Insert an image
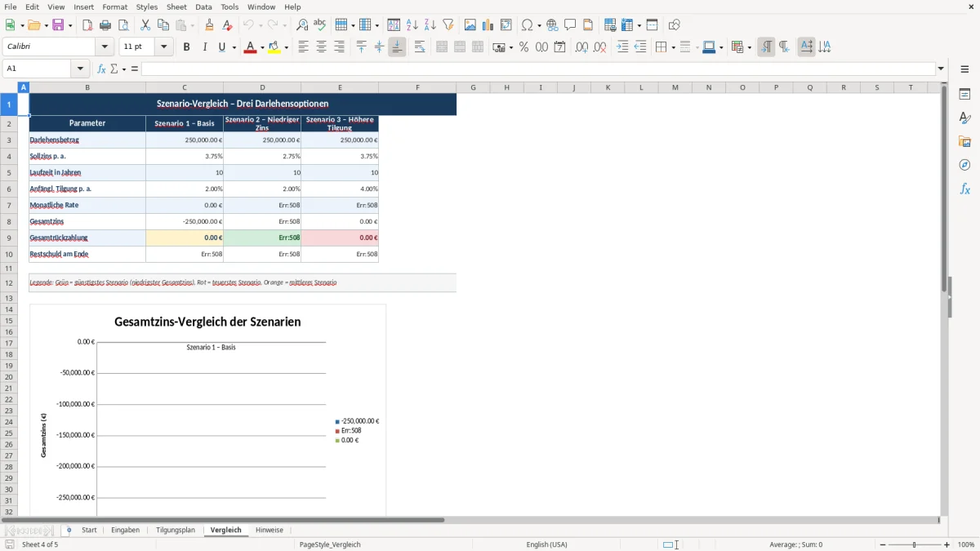 point(470,25)
